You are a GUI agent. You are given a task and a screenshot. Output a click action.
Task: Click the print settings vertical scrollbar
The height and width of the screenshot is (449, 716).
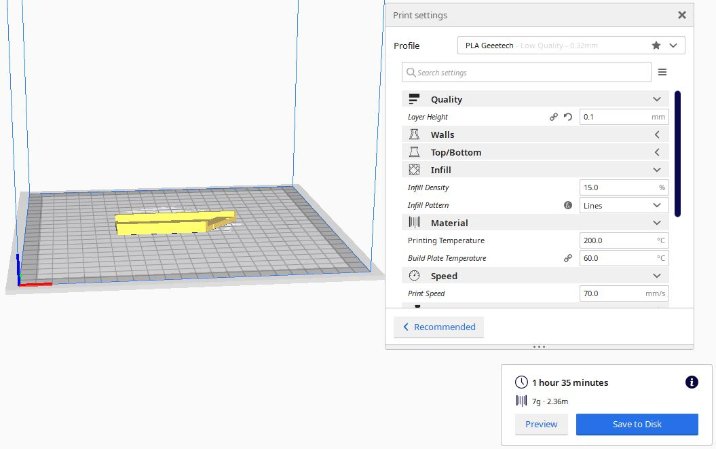[677, 152]
